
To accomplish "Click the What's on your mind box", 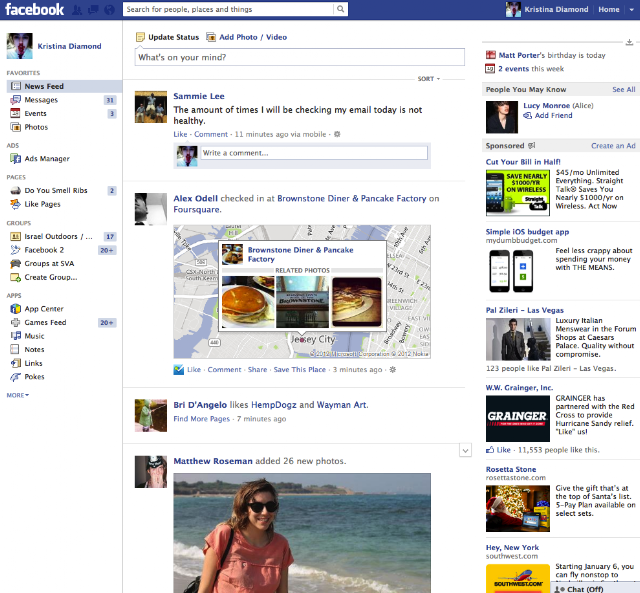I will pos(300,57).
